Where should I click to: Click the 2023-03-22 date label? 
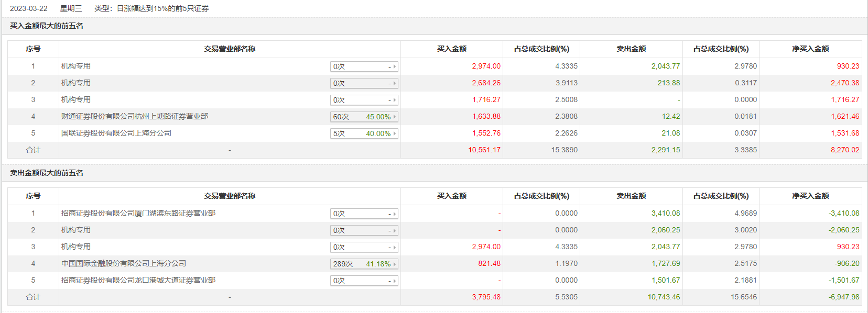point(29,8)
